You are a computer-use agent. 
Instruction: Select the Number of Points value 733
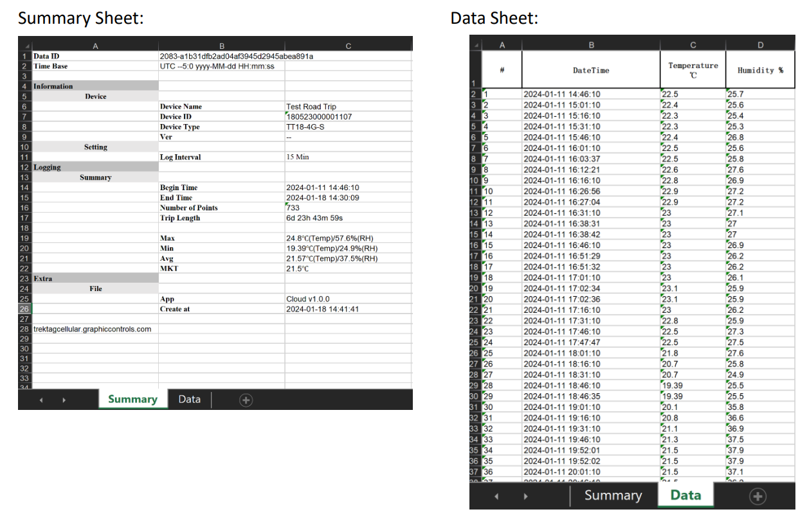click(x=348, y=208)
